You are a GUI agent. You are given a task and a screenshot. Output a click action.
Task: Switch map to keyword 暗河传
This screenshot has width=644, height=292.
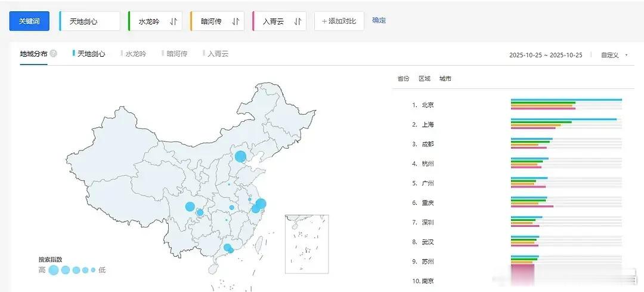point(175,54)
